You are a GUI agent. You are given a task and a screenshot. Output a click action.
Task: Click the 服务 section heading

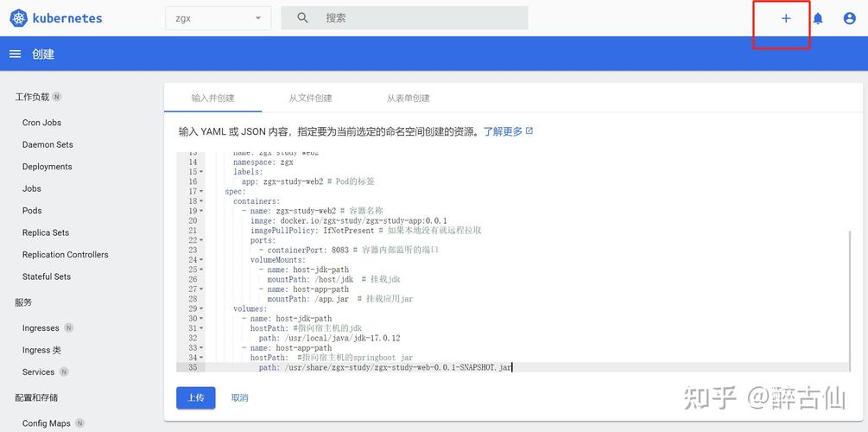click(24, 302)
